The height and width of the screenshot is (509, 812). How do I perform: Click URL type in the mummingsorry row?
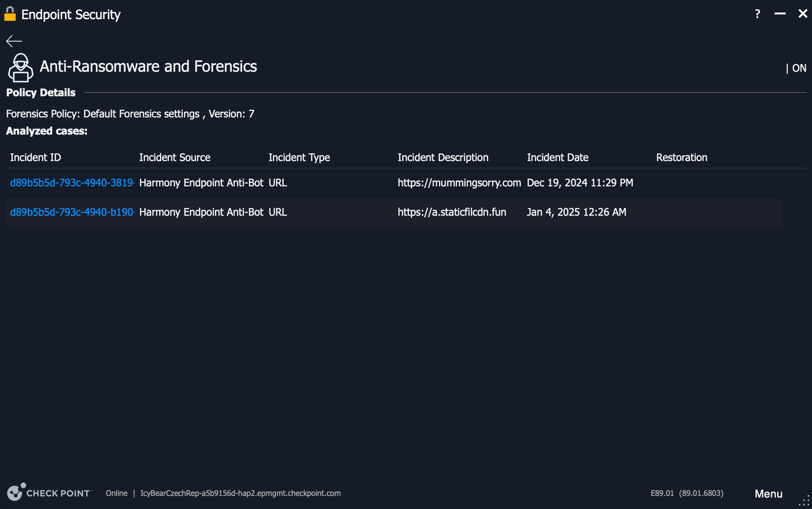(277, 183)
